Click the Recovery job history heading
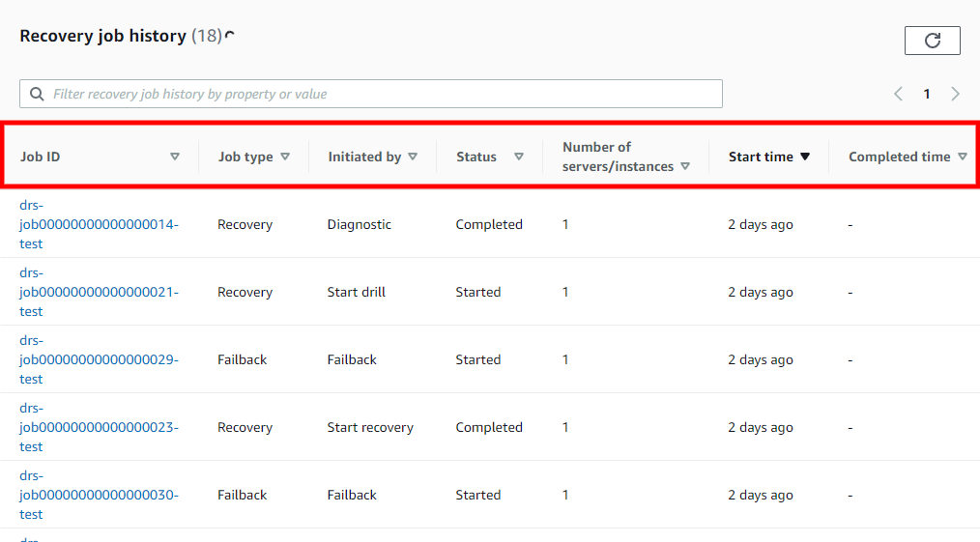The height and width of the screenshot is (542, 980). (x=103, y=36)
